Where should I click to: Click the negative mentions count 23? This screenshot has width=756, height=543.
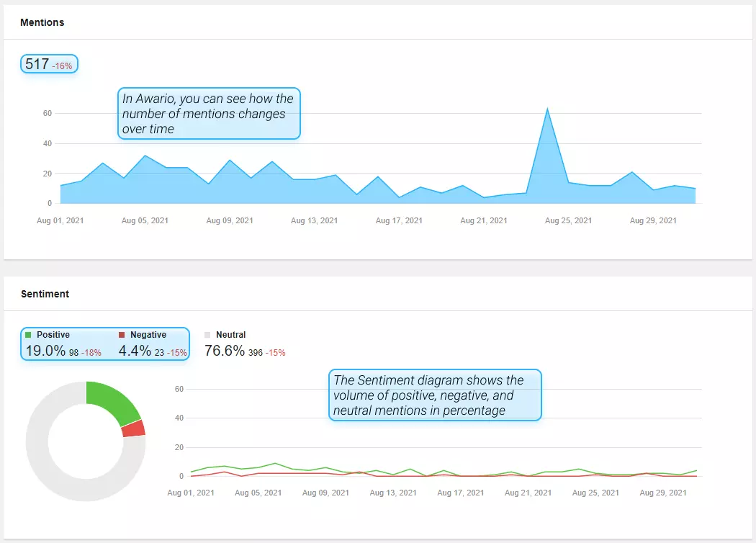159,352
